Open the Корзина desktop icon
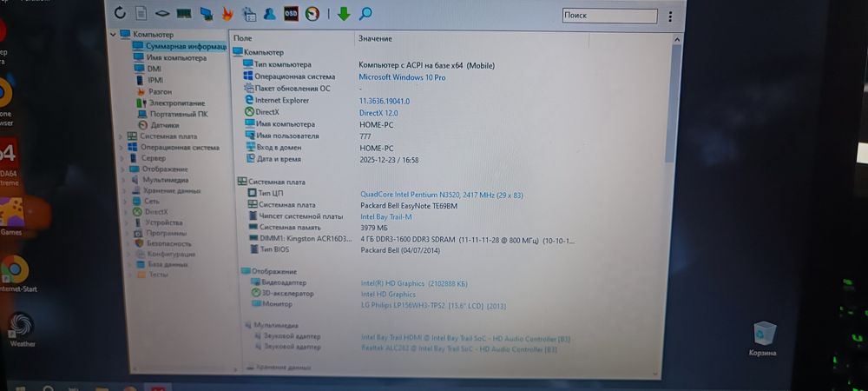The height and width of the screenshot is (391, 868). click(763, 338)
